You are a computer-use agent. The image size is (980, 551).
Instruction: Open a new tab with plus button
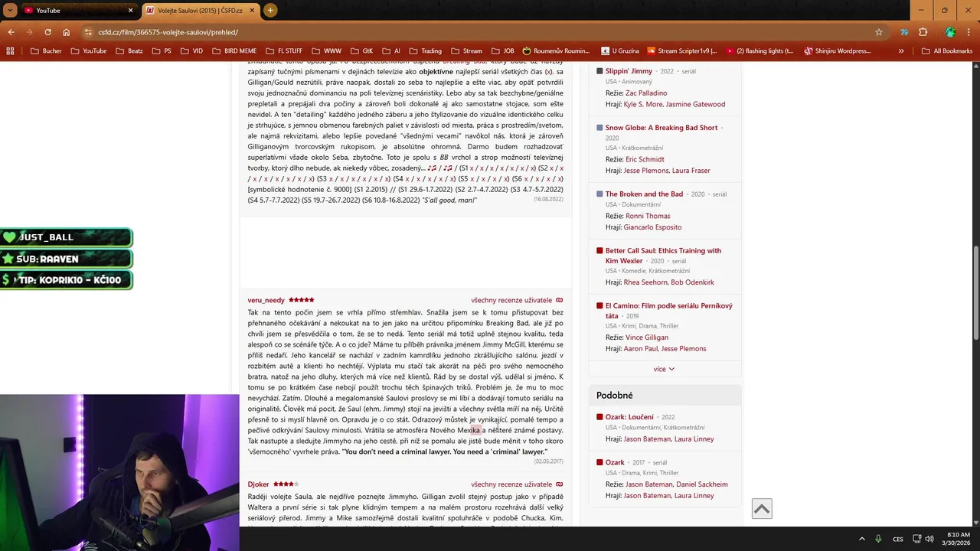click(270, 10)
